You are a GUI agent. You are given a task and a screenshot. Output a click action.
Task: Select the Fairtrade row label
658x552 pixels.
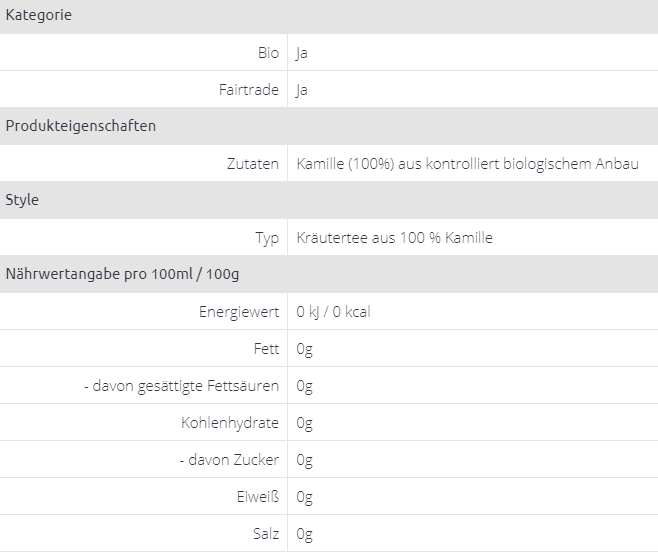249,89
